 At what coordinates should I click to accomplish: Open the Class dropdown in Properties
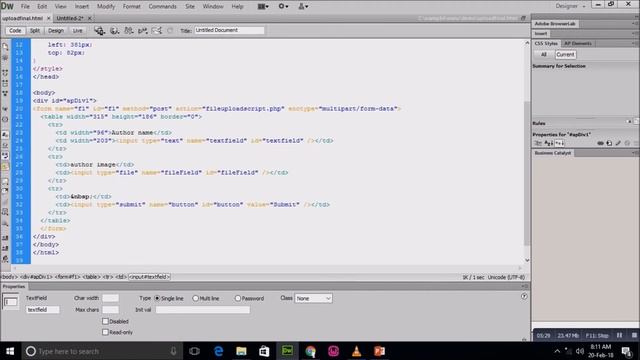click(313, 298)
